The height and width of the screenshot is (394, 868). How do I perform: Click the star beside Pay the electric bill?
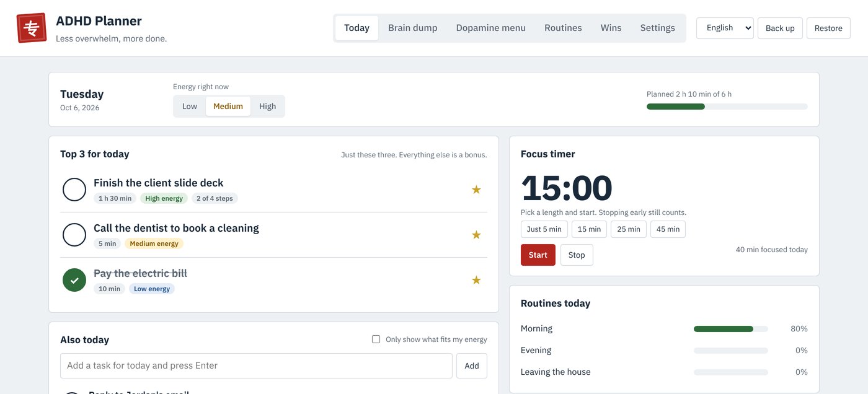click(476, 280)
